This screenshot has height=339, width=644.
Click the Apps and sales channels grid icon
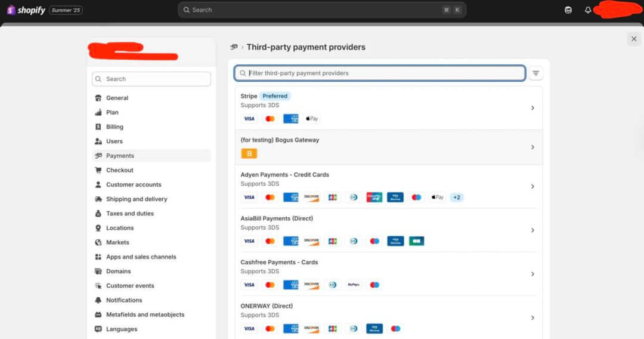point(98,257)
